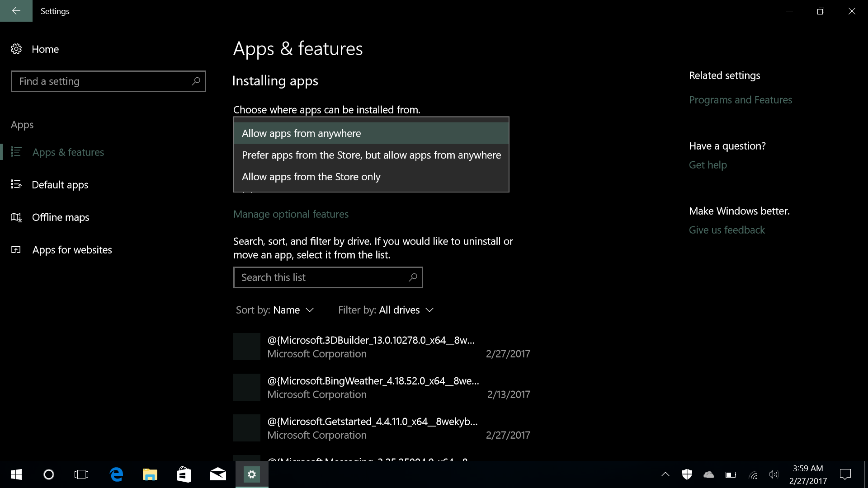868x488 pixels.
Task: Open the Action Center notification icon
Action: (x=845, y=474)
